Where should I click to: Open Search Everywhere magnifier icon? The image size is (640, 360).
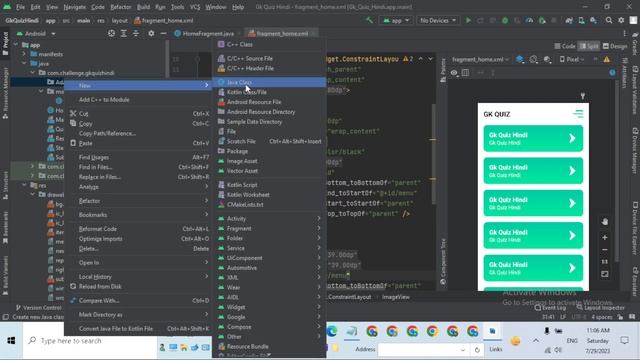pyautogui.click(x=609, y=20)
